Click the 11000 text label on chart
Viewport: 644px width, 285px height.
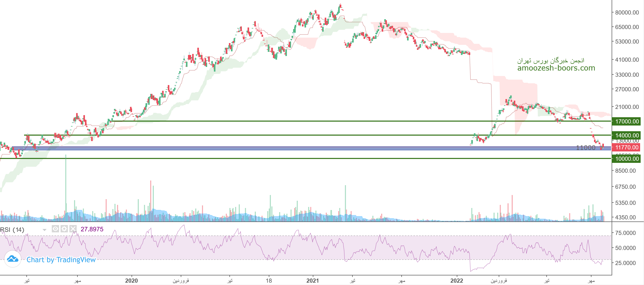click(586, 148)
